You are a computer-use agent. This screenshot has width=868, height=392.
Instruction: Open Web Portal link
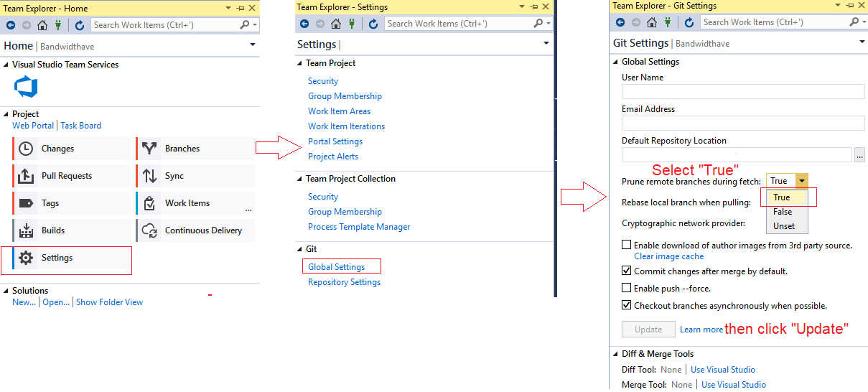coord(33,126)
